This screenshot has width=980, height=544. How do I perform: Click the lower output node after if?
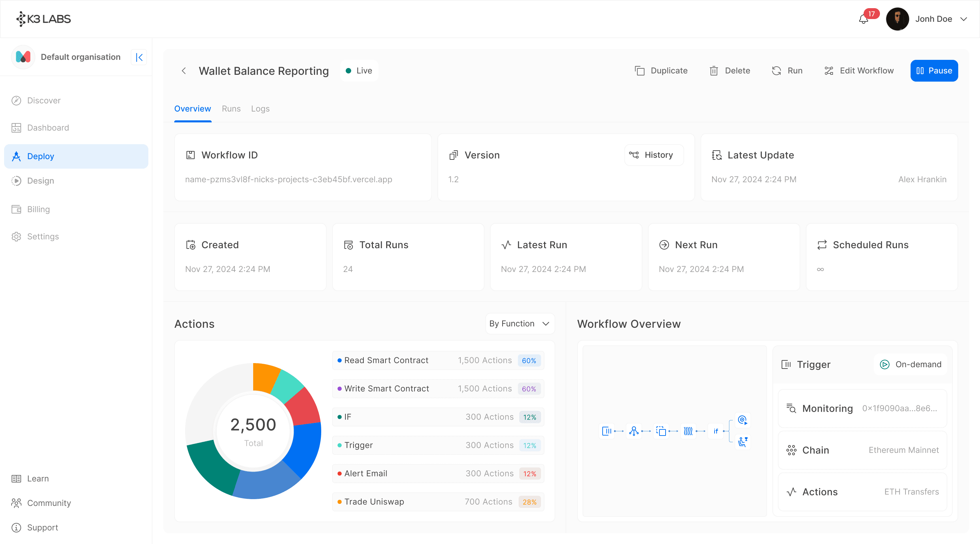[742, 442]
